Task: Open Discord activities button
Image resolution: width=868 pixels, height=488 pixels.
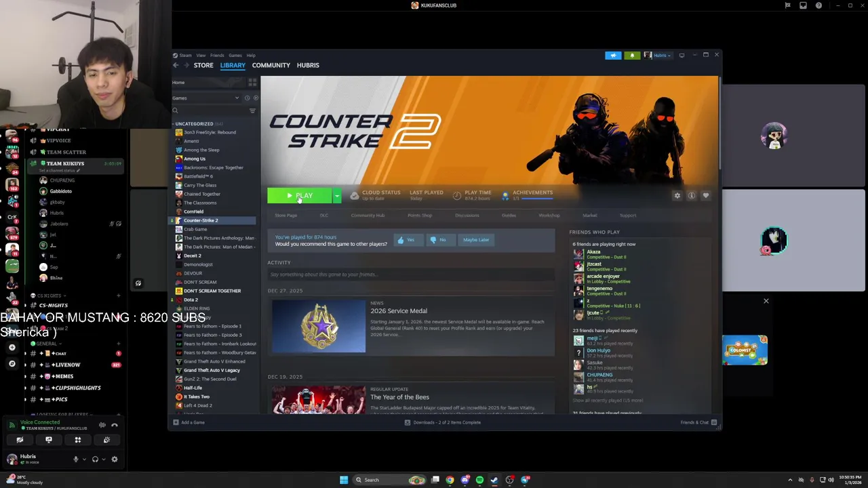Action: pyautogui.click(x=78, y=440)
